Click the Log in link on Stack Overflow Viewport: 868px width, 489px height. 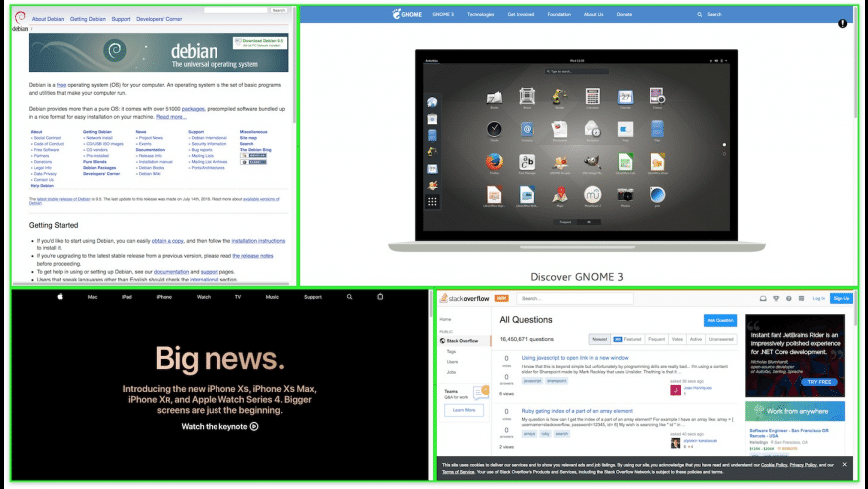point(819,299)
